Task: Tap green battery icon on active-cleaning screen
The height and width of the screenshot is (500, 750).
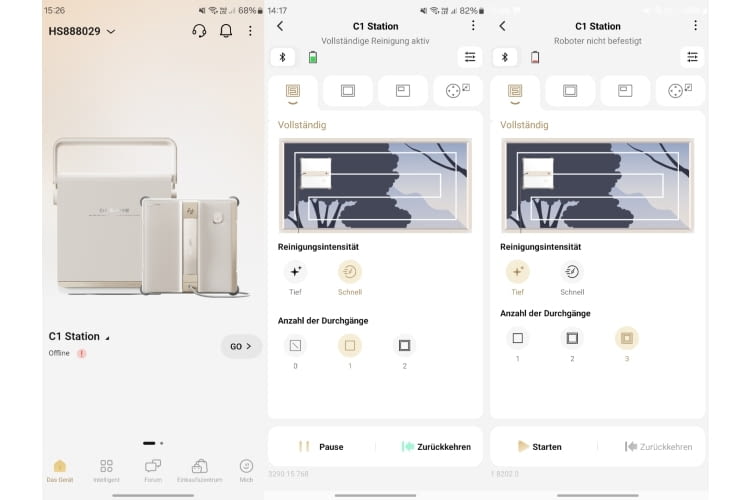Action: pyautogui.click(x=313, y=57)
